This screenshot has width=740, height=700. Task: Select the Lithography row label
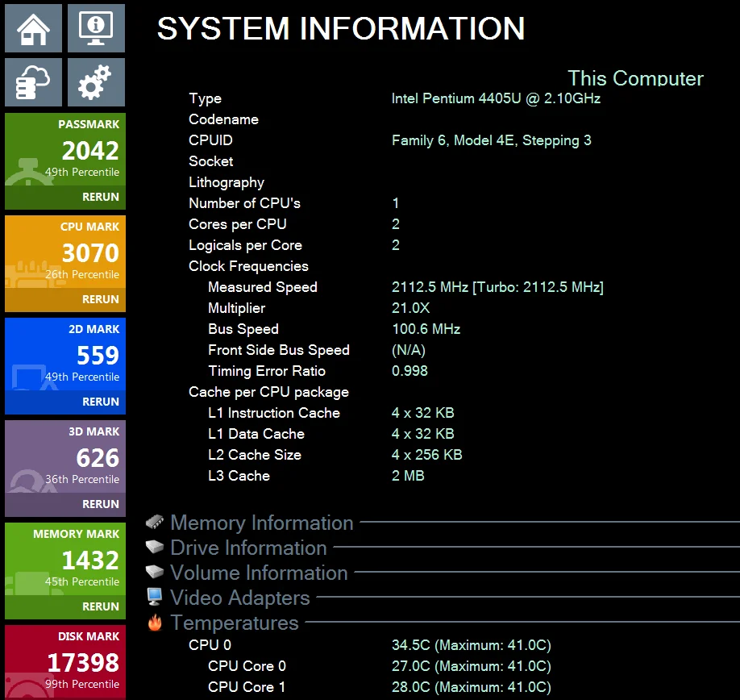pyautogui.click(x=227, y=182)
